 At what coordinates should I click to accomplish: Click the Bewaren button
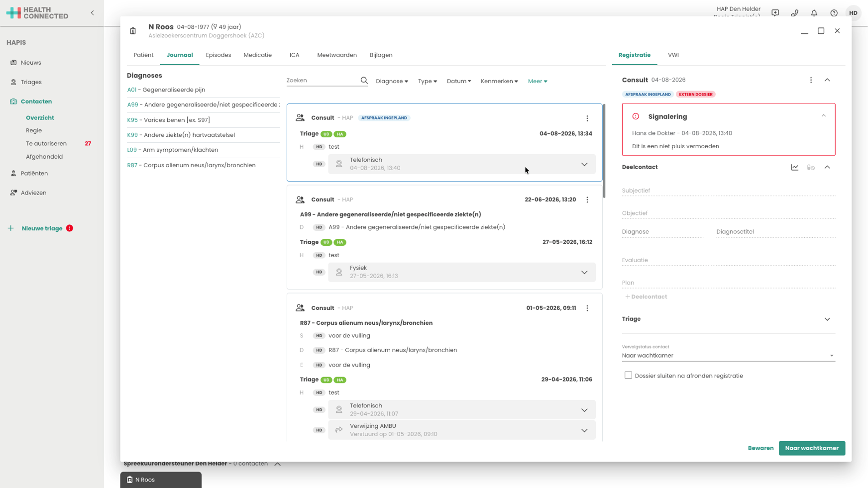[760, 448]
